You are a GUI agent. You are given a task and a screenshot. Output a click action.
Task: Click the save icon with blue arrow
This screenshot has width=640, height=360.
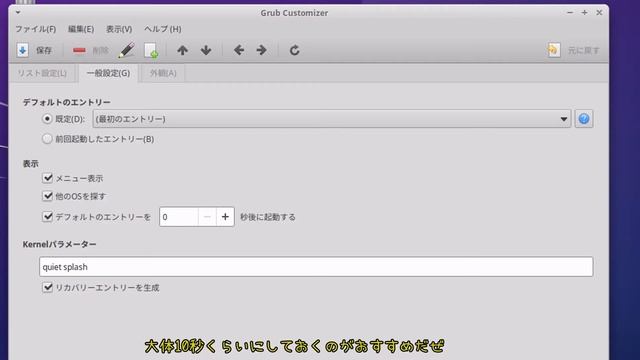pos(22,50)
